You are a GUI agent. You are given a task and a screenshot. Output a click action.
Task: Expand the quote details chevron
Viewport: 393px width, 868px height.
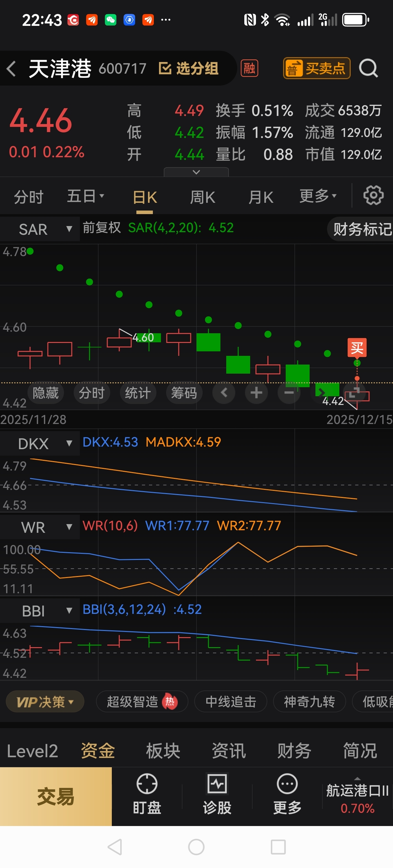(x=196, y=172)
